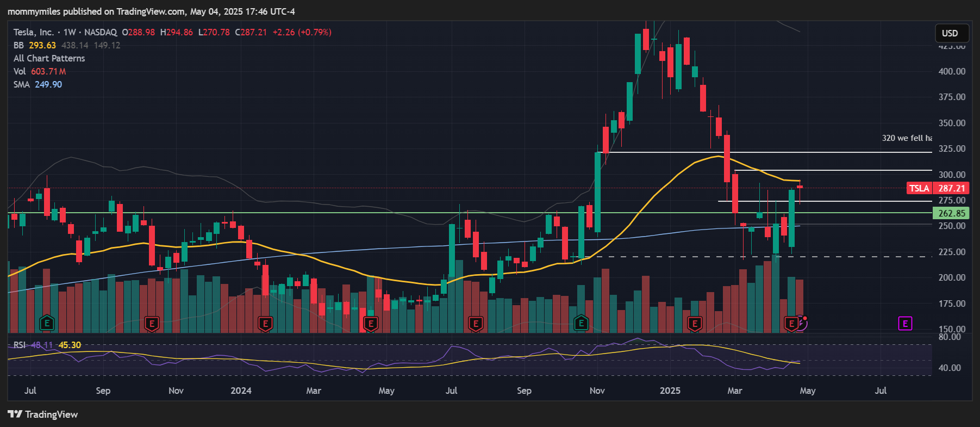
Task: Click the RSI 80.00 axis label
Action: point(950,337)
